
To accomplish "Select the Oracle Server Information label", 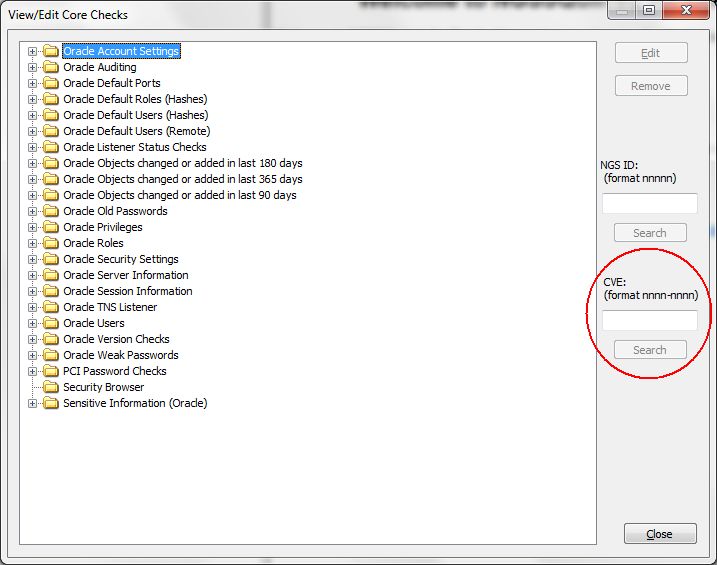I will coord(126,275).
